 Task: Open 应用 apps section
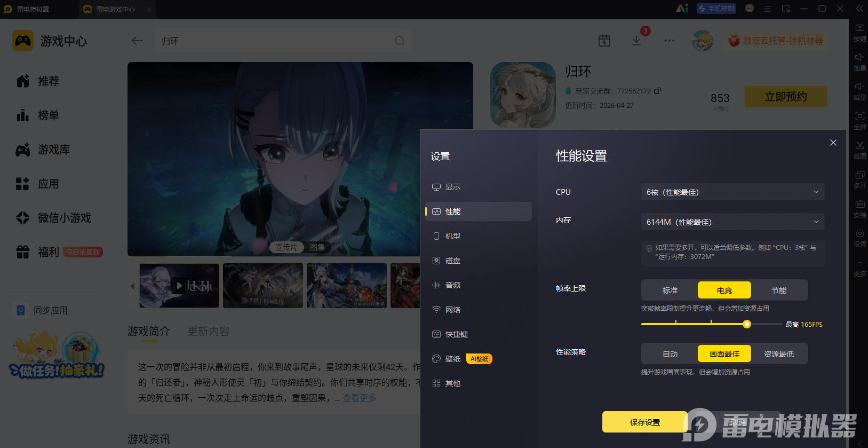(x=38, y=184)
